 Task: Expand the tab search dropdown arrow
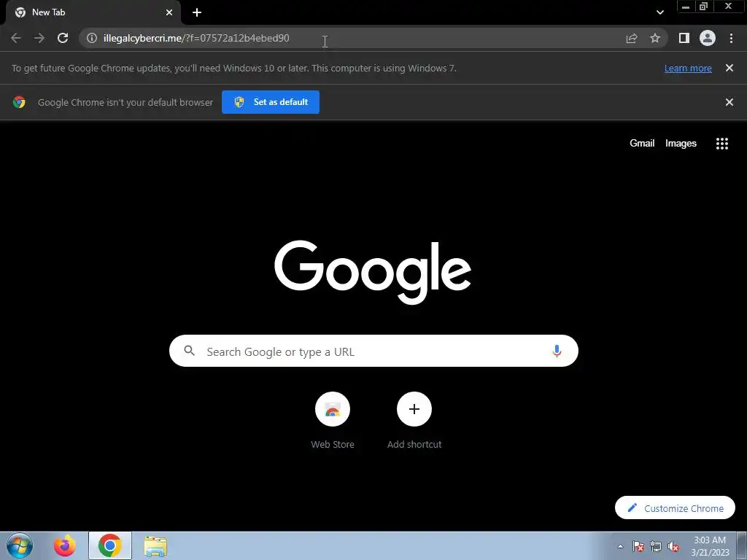point(659,12)
